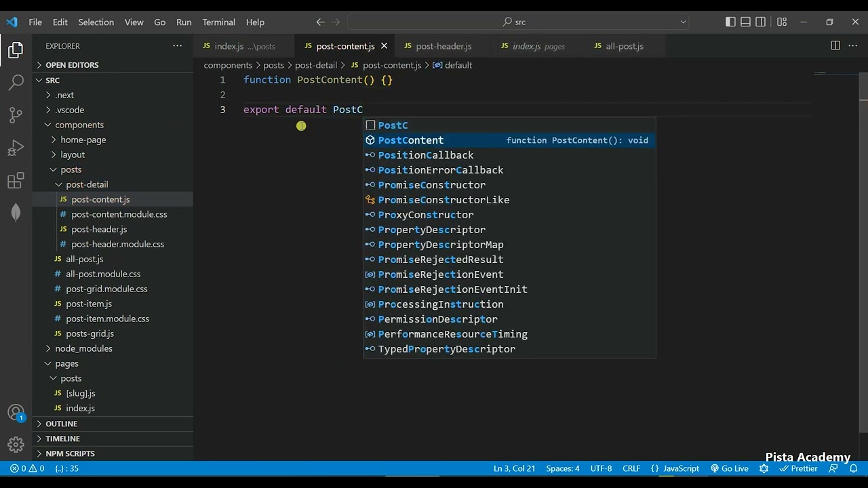Click errors and warnings status indicator

pyautogui.click(x=27, y=468)
